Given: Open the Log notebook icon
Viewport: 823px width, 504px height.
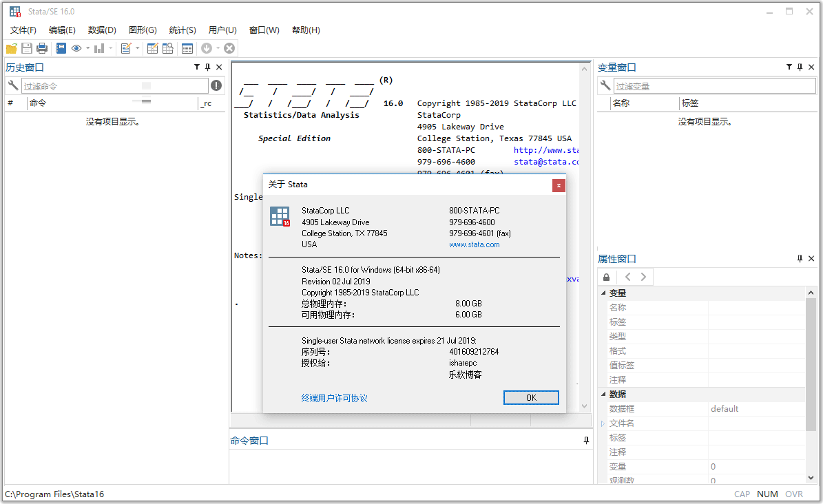Looking at the screenshot, I should [61, 48].
